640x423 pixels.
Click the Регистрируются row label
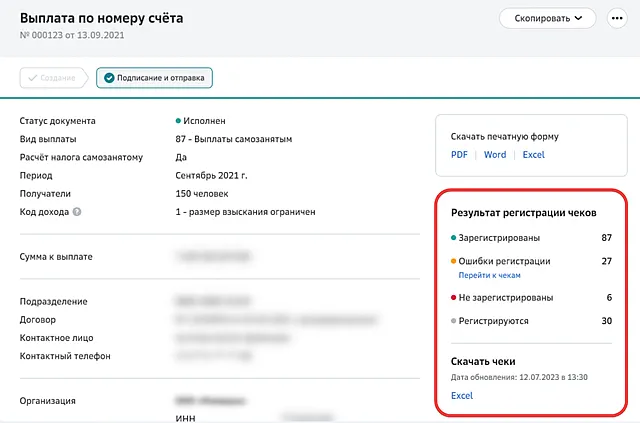tap(493, 321)
